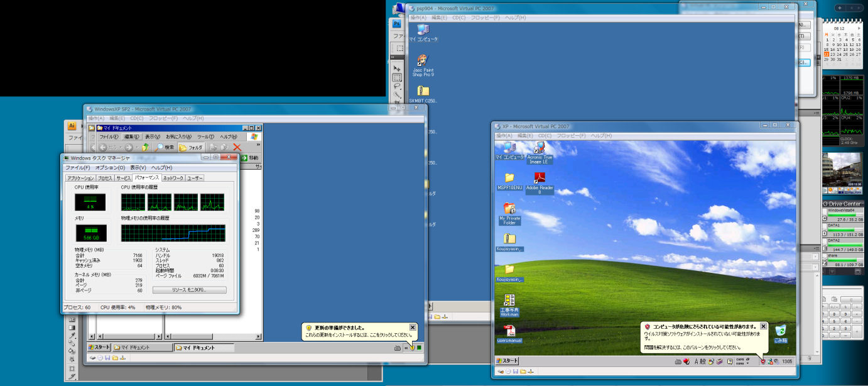
Task: Click the IME A input mode icon
Action: click(695, 361)
